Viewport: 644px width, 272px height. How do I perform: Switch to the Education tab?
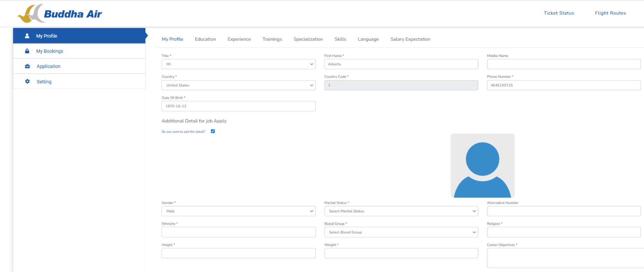tap(205, 39)
